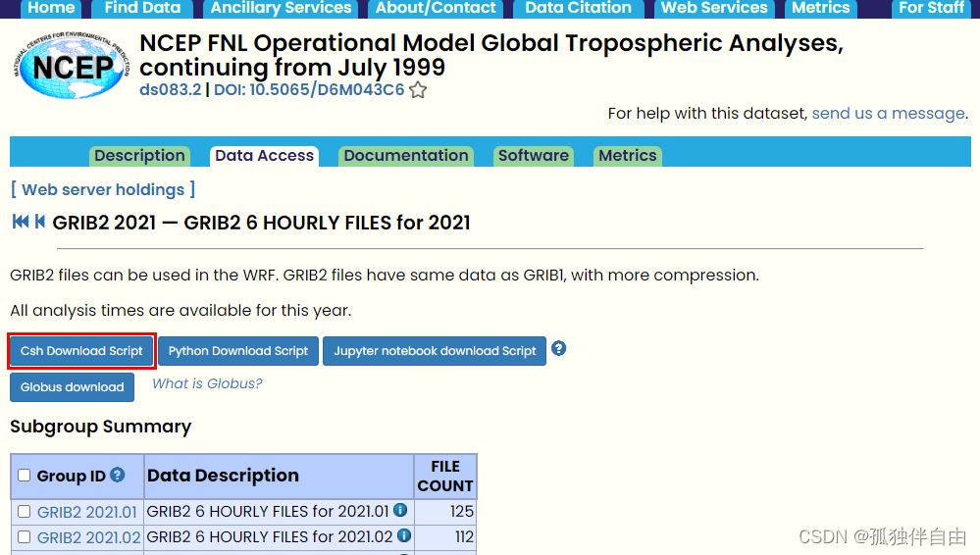This screenshot has height=555, width=980.
Task: Click Globus download button
Action: (x=72, y=387)
